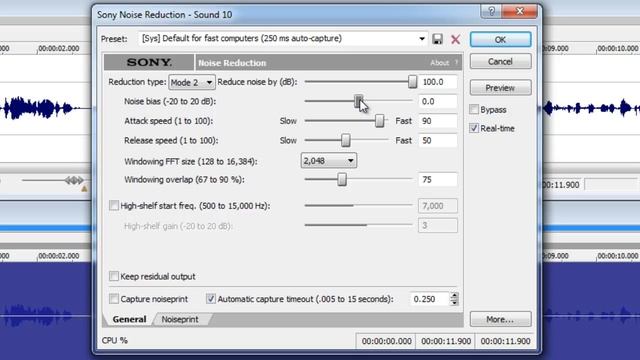Click the capture timeout field 0.250
This screenshot has width=640, height=360.
[429, 299]
